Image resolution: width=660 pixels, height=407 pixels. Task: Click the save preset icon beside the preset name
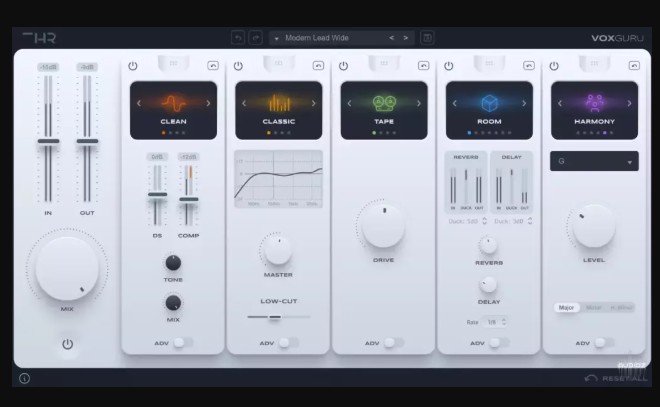click(x=428, y=38)
